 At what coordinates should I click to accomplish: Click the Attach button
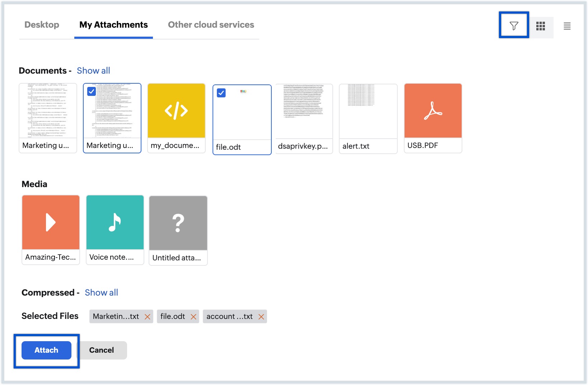pyautogui.click(x=46, y=350)
